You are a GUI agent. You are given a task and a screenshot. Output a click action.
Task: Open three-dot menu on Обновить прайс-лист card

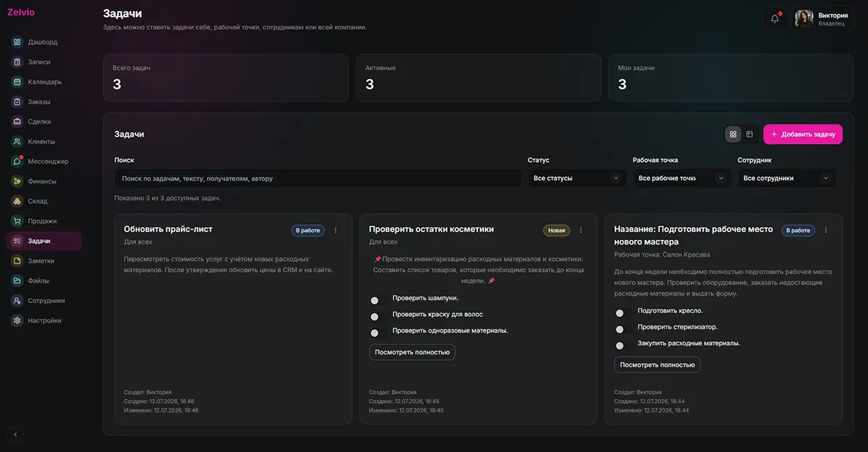(x=335, y=230)
